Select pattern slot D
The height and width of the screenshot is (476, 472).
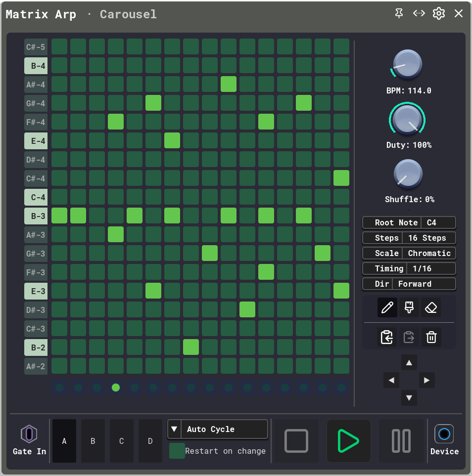coord(150,441)
